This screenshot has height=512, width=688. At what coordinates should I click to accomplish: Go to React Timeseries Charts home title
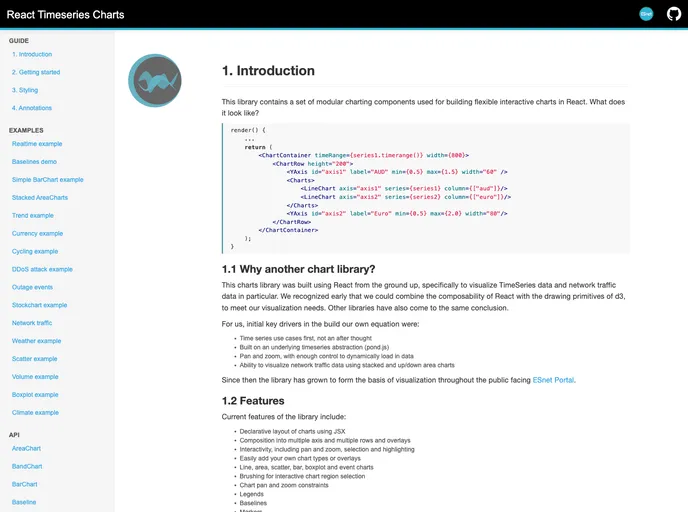point(65,14)
